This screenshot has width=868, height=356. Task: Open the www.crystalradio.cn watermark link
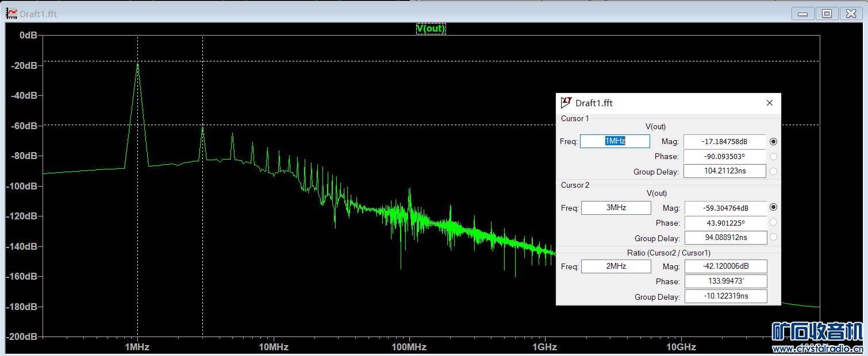point(817,349)
